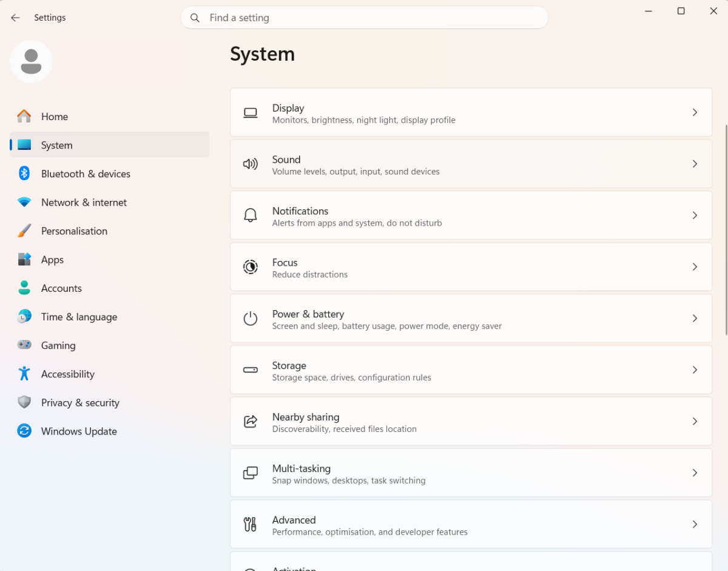The image size is (728, 571).
Task: Open the Multi-tasking settings title
Action: pos(302,468)
